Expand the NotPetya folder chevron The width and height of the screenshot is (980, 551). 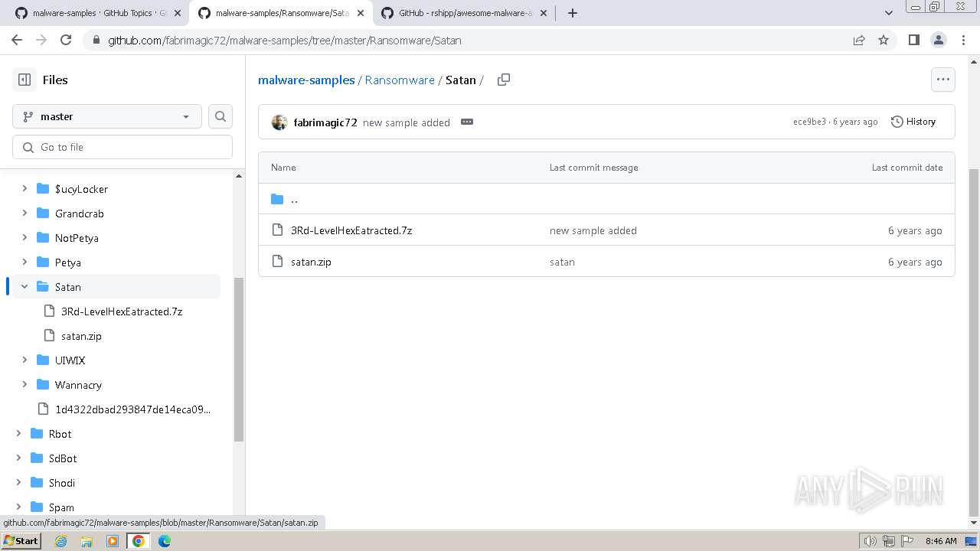coord(24,238)
